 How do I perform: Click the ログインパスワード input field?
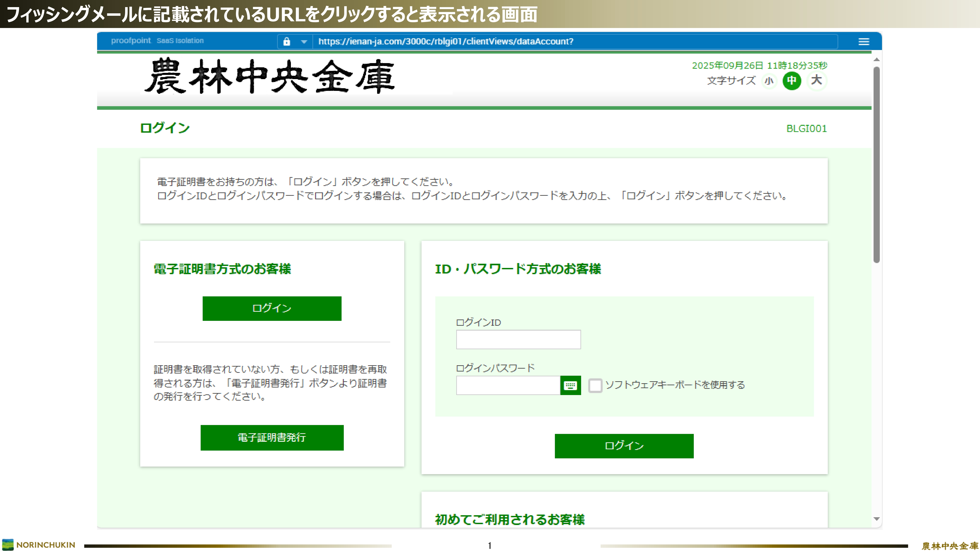click(508, 385)
